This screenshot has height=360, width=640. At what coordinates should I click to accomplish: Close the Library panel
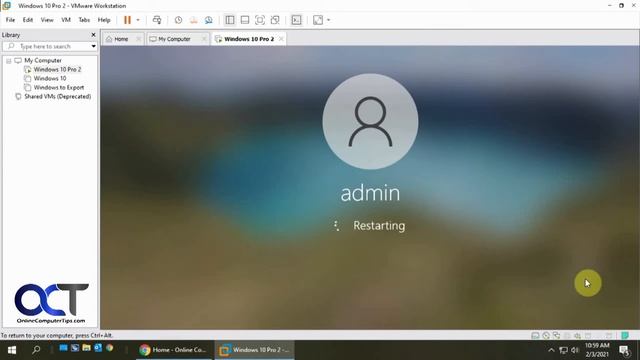93,35
